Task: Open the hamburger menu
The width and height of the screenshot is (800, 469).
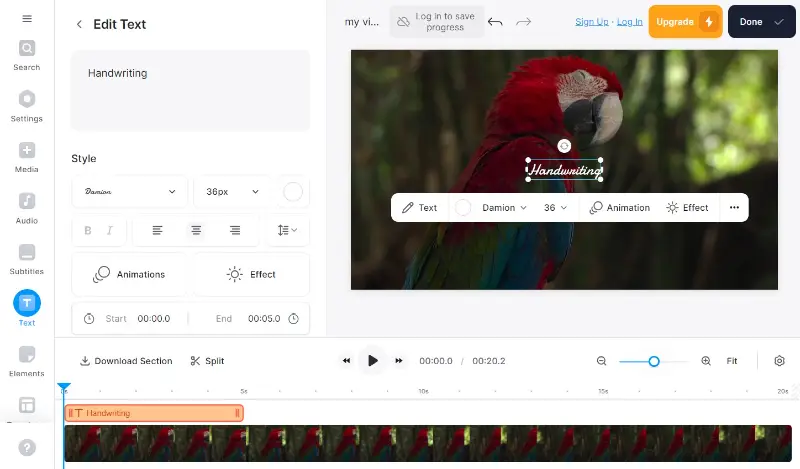Action: (27, 19)
